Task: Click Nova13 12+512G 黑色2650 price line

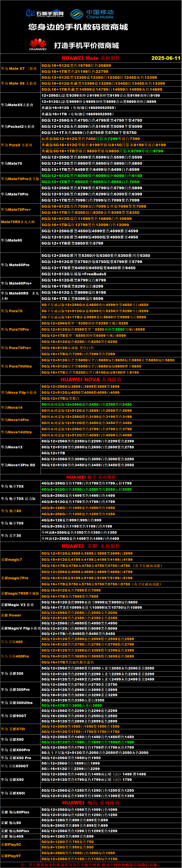Action: (88, 447)
